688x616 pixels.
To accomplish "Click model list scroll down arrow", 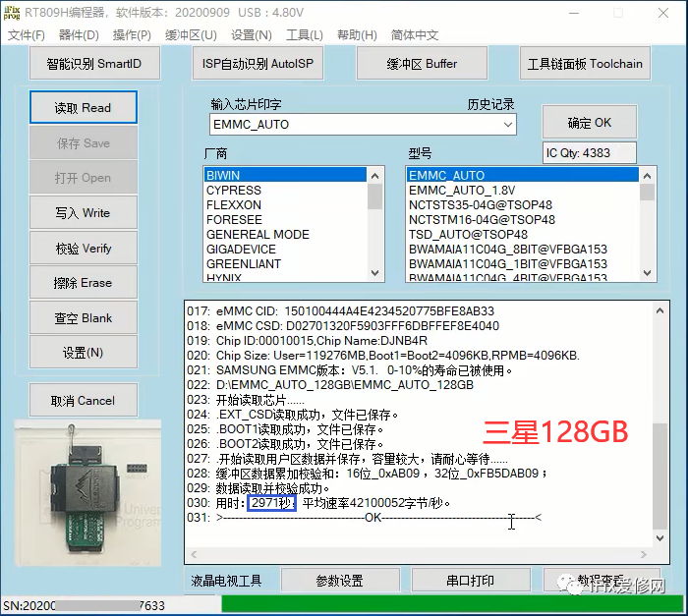I will click(647, 272).
